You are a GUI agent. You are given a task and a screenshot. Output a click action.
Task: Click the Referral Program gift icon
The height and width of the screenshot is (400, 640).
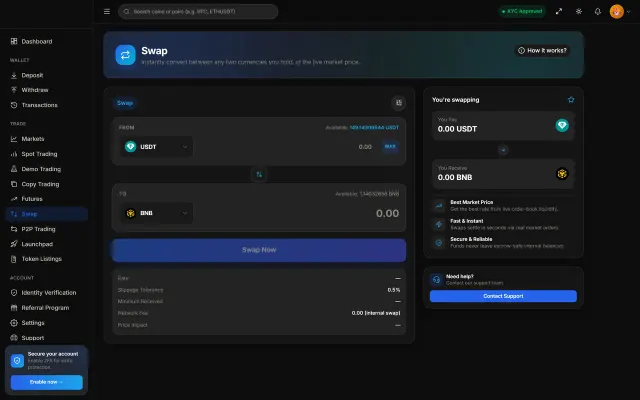(x=14, y=308)
